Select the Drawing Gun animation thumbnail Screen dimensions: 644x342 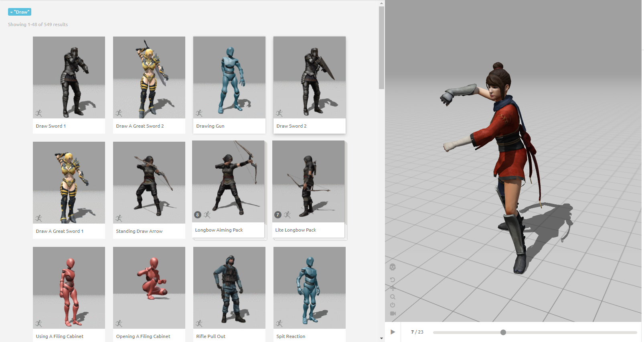coord(229,77)
